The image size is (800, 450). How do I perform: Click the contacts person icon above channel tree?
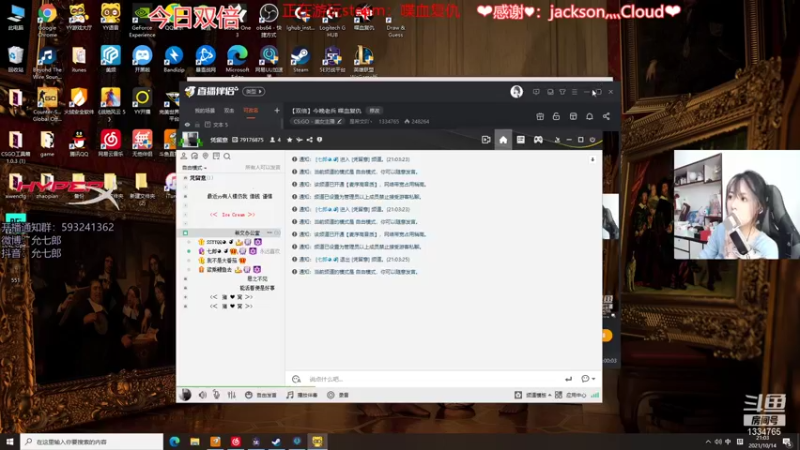(184, 156)
